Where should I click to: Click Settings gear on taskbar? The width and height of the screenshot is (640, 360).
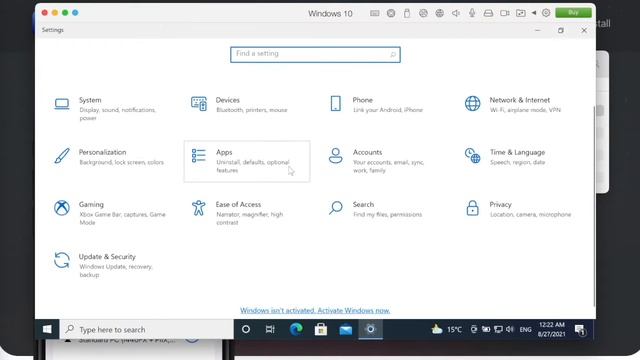coord(371,329)
